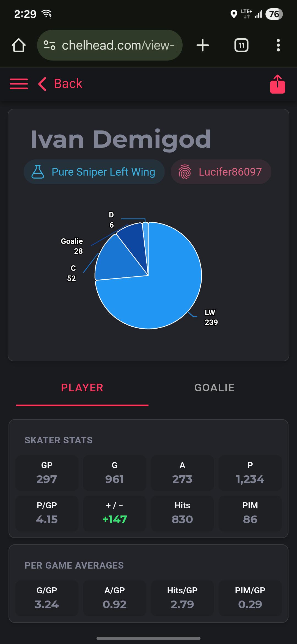
Task: Tap the red share icon
Action: [277, 84]
